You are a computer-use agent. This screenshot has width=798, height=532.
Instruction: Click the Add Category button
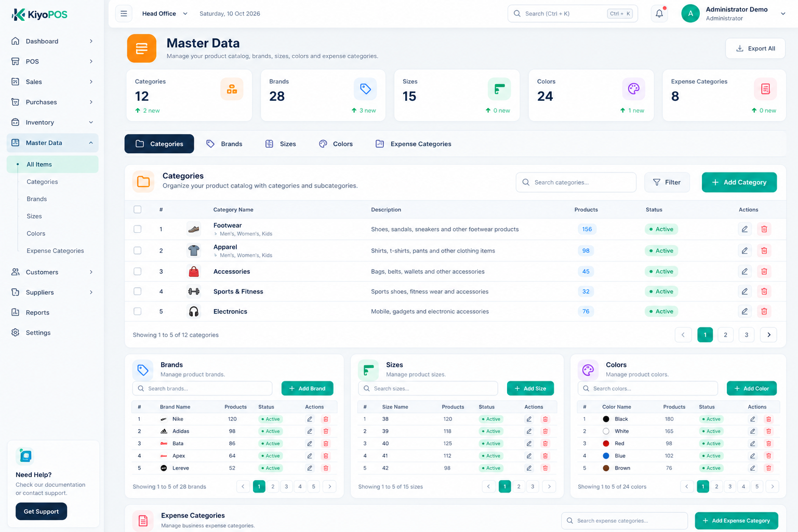(x=739, y=182)
